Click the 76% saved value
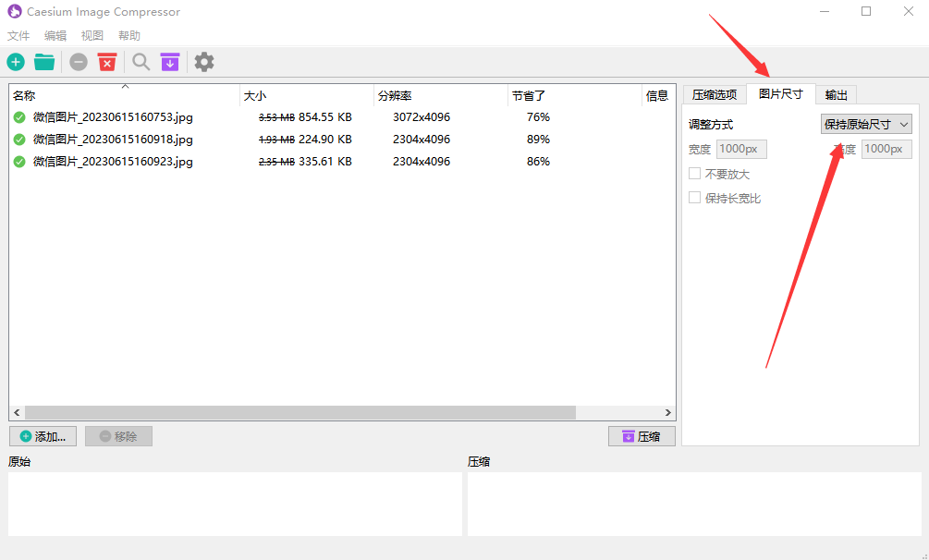929x560 pixels. (x=538, y=117)
